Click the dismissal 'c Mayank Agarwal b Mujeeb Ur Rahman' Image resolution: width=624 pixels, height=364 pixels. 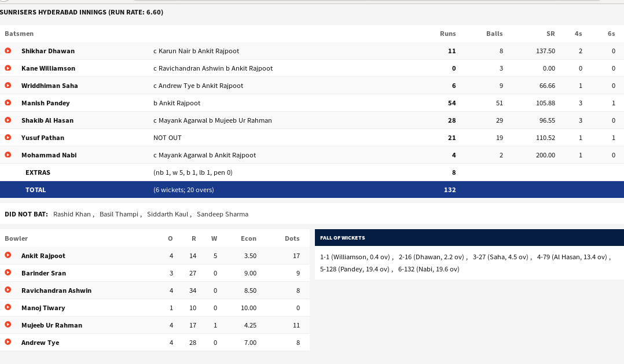[x=212, y=120]
